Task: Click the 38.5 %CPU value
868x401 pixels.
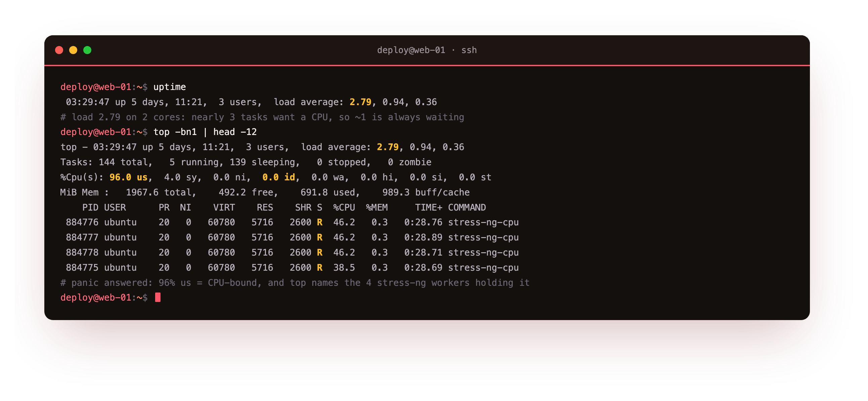Action: (344, 268)
